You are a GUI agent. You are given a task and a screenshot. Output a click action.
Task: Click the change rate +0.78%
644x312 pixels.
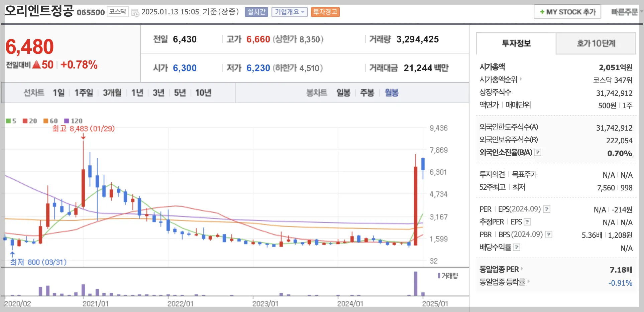(79, 64)
